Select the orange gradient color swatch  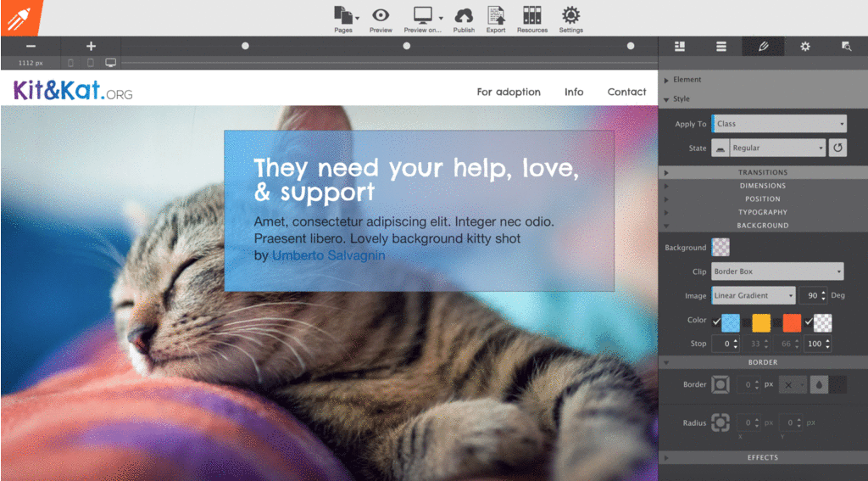pos(792,322)
